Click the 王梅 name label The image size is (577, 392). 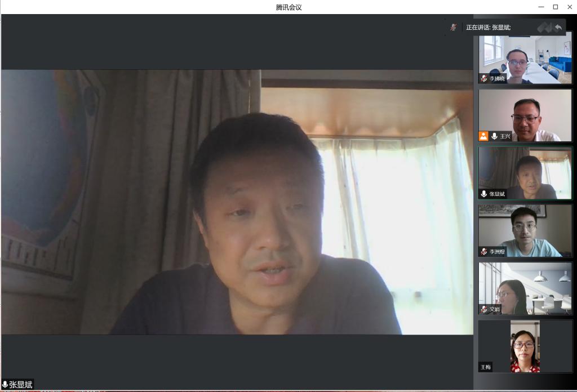point(486,367)
